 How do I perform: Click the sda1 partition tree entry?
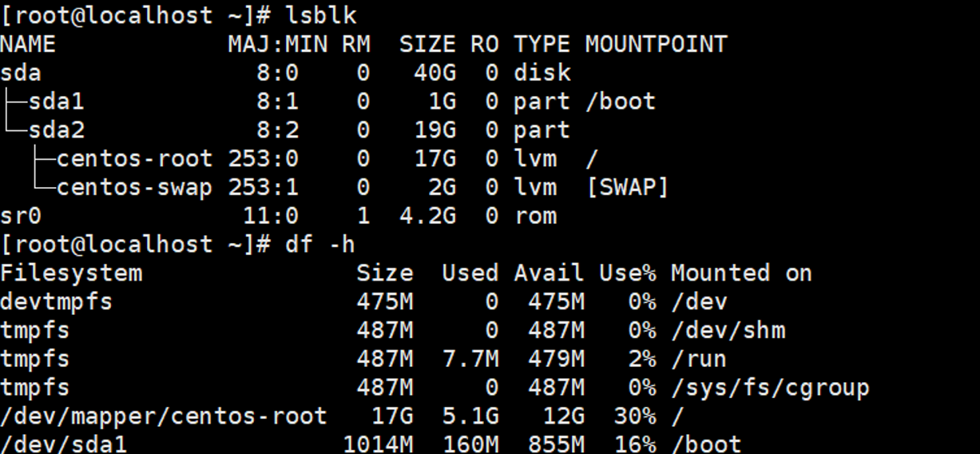(x=56, y=102)
